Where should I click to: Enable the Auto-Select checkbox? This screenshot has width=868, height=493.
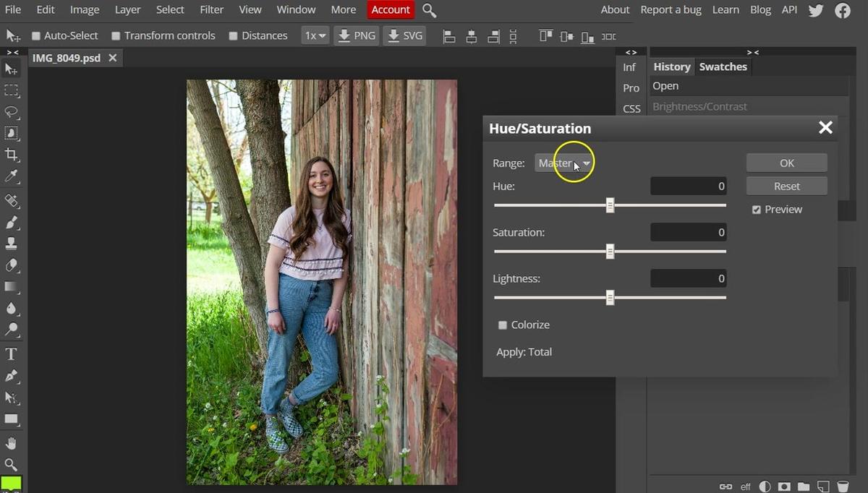point(36,36)
